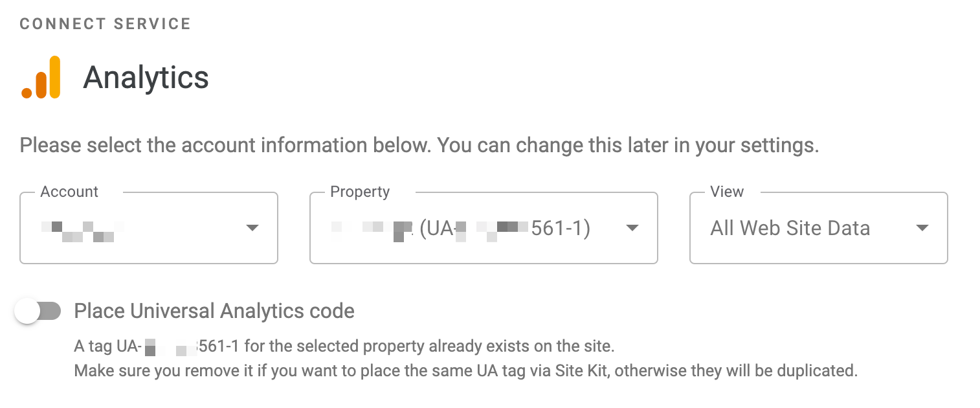The width and height of the screenshot is (980, 408).
Task: Click the Property field showing the UA tag
Action: coord(484,228)
